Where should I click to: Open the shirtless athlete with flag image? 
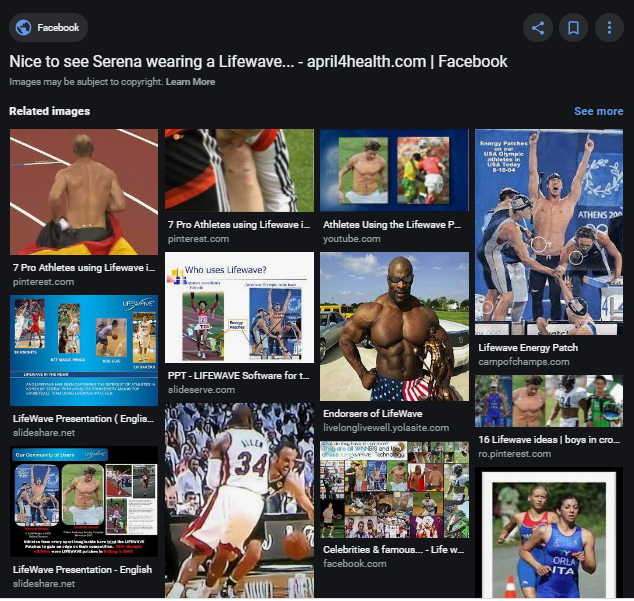click(x=84, y=191)
